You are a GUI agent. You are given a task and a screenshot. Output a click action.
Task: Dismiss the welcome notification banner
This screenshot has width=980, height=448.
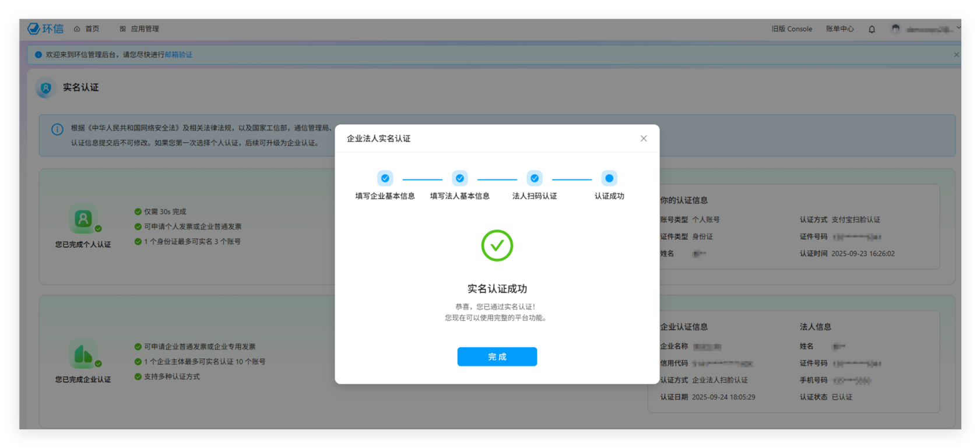pos(956,55)
